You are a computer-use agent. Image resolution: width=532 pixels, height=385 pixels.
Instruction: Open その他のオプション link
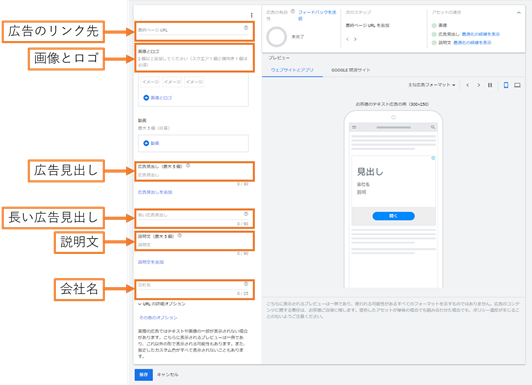[158, 318]
